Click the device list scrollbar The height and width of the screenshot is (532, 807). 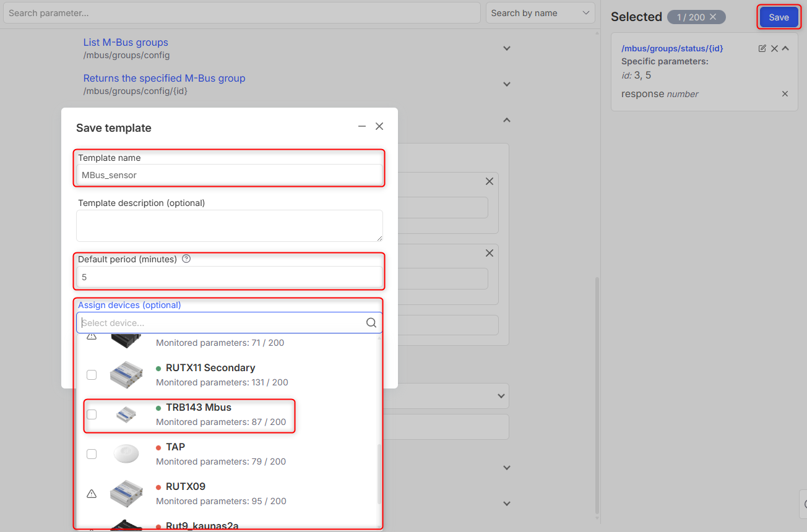click(379, 473)
